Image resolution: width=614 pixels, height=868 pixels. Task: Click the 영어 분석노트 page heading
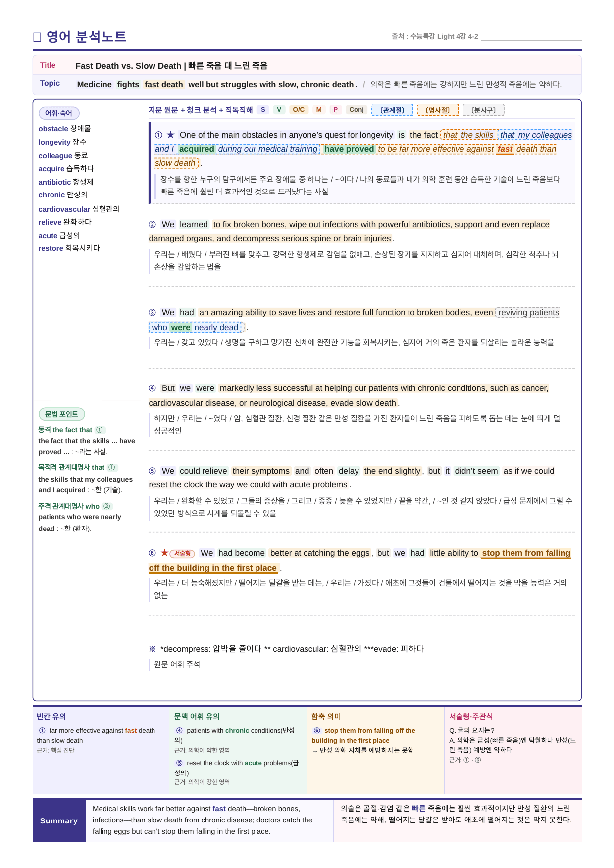(x=87, y=37)
